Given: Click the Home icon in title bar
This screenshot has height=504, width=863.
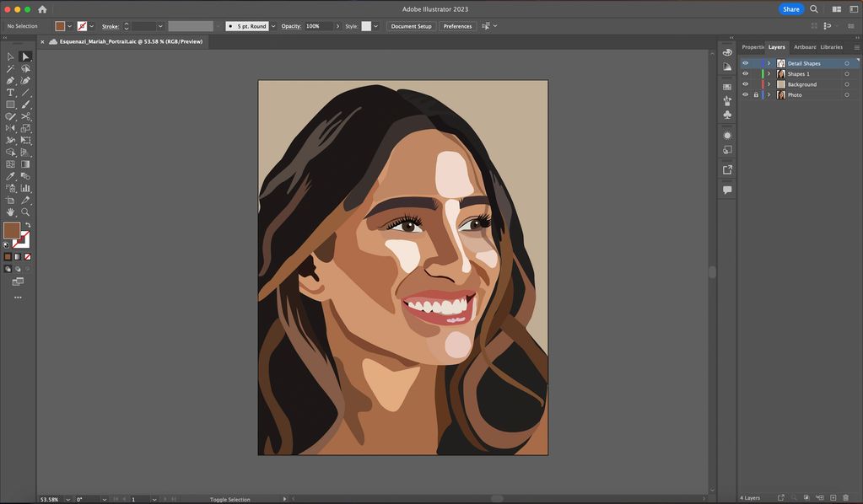Looking at the screenshot, I should pos(42,9).
